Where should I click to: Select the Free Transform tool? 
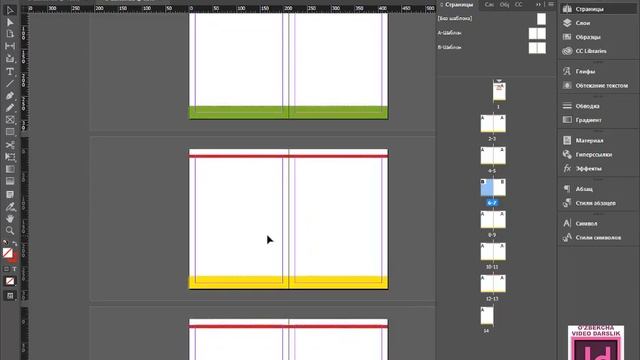tap(10, 157)
